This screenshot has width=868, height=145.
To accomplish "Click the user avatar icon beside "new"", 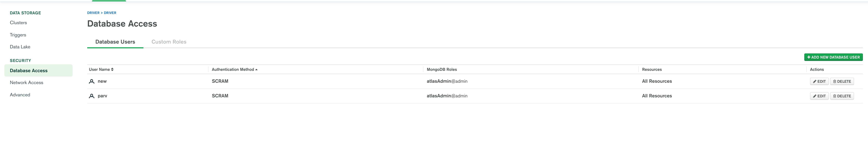I will coord(92,81).
